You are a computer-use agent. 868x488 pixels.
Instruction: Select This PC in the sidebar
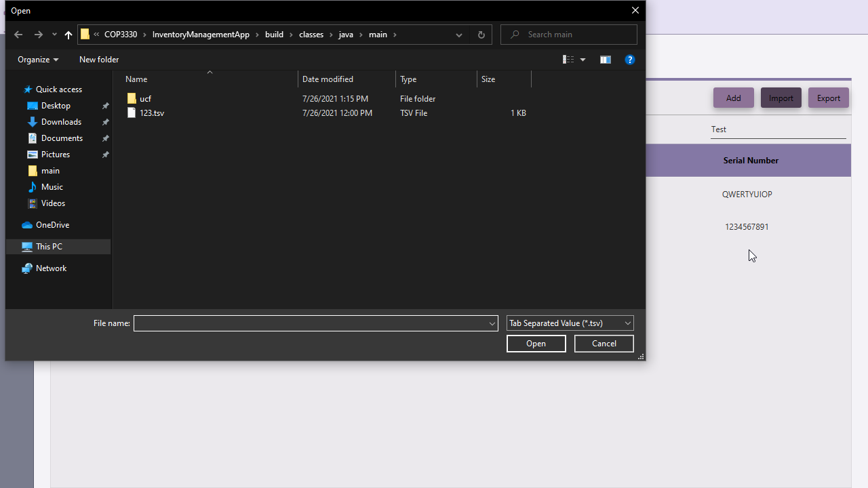click(x=58, y=247)
